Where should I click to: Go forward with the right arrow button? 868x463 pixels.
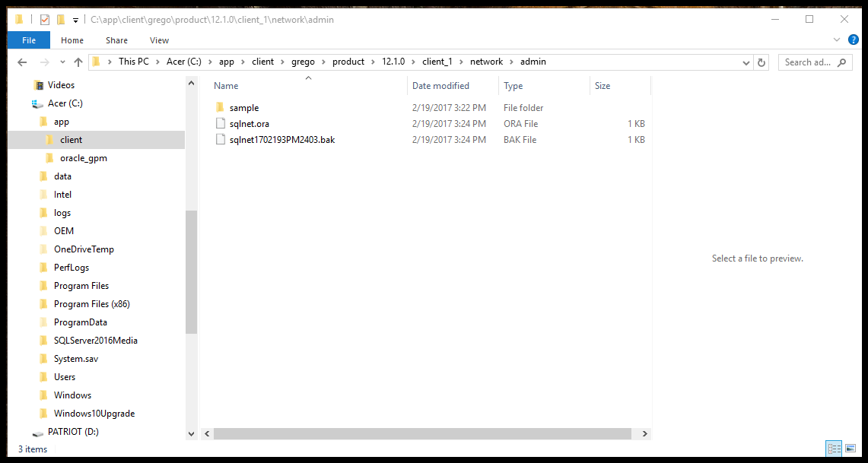(45, 62)
